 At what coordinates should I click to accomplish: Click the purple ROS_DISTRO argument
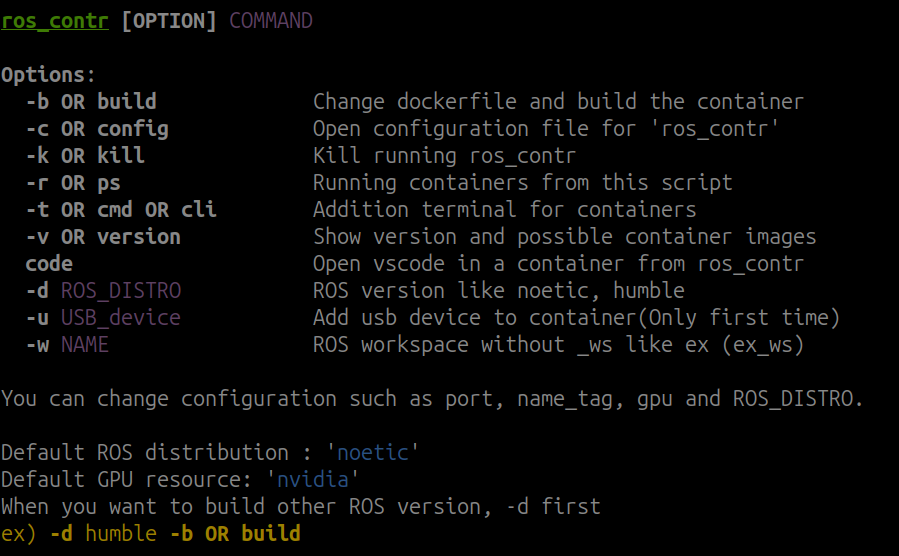121,291
